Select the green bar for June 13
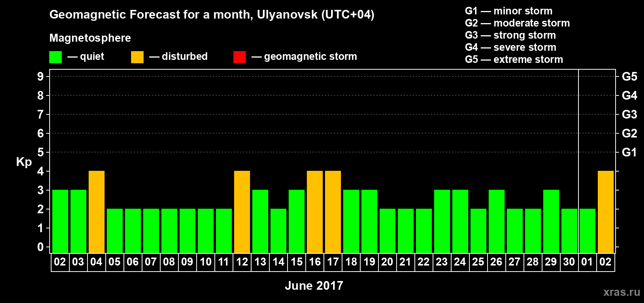644x303 pixels. pyautogui.click(x=260, y=222)
